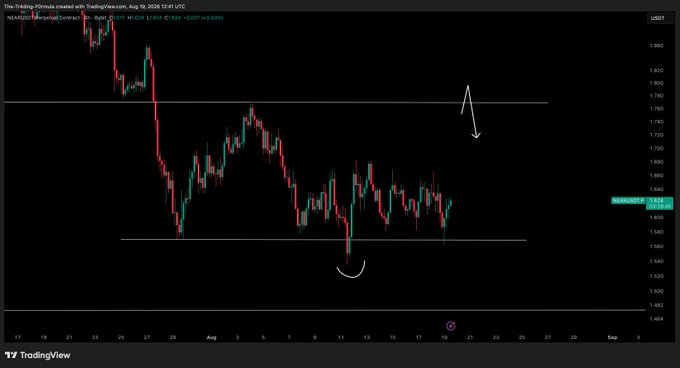
Task: Click the 1.660 price axis label
Action: pos(657,176)
